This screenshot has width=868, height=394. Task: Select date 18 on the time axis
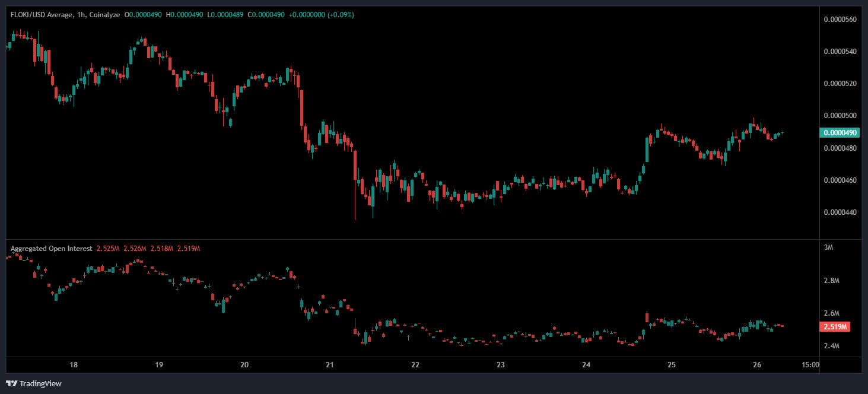(x=74, y=365)
